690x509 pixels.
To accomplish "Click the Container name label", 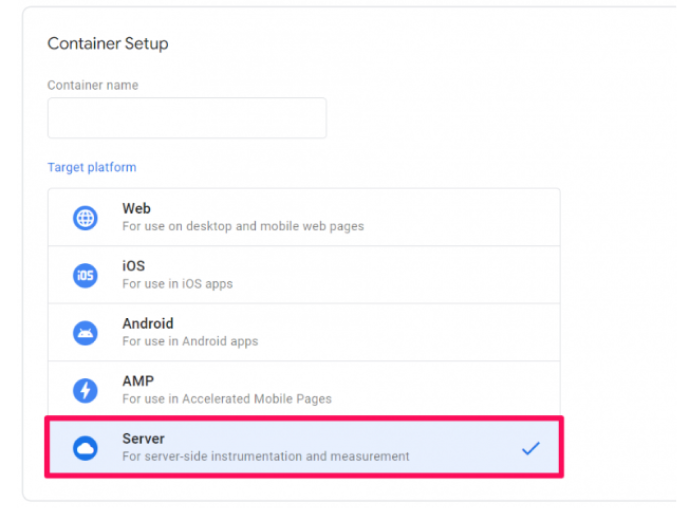I will click(93, 85).
